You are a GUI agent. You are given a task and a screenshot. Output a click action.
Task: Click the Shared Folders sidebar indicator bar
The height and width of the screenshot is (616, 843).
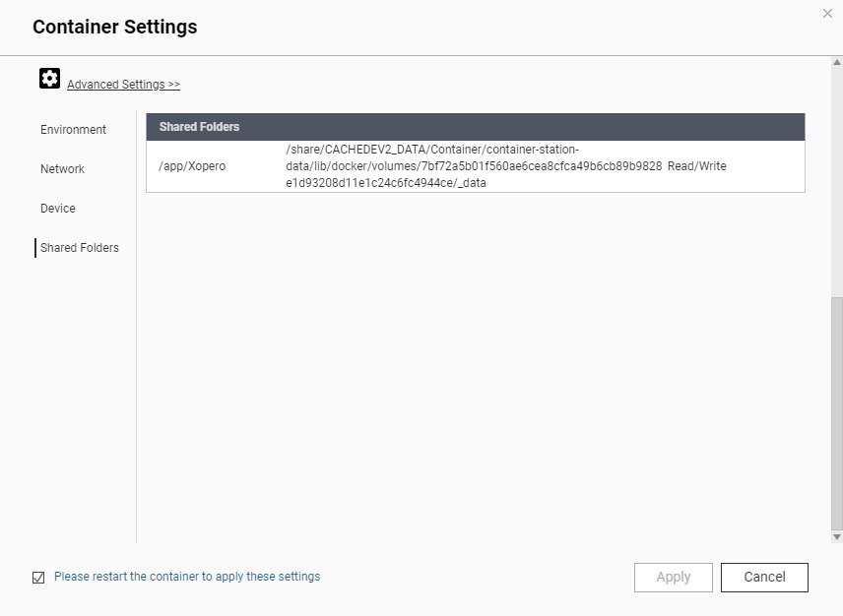click(34, 247)
